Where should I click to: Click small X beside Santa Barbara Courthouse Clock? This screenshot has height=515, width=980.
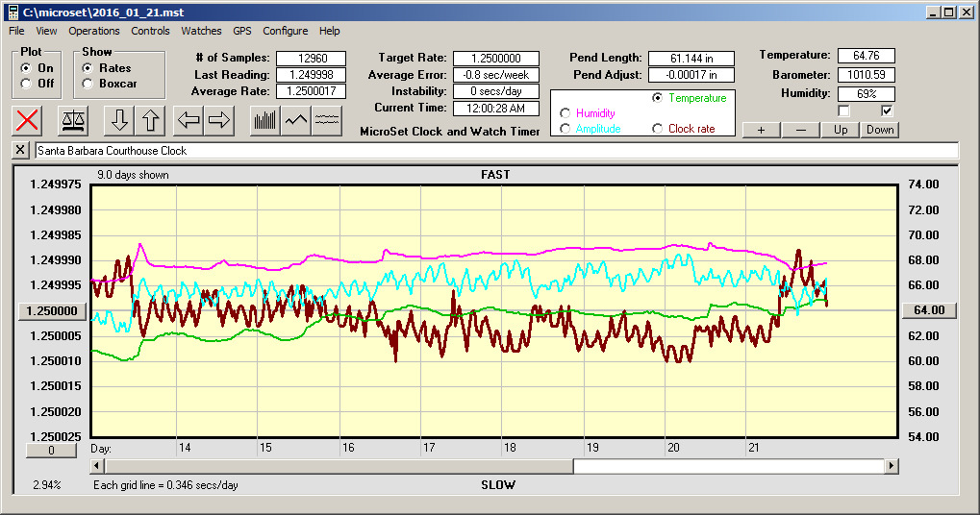click(x=21, y=151)
